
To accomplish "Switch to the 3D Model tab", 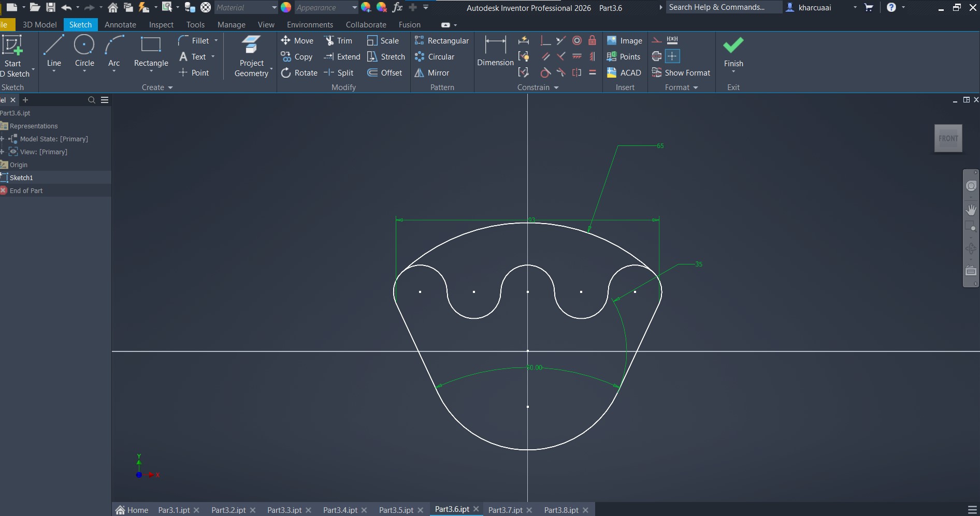I will point(39,24).
